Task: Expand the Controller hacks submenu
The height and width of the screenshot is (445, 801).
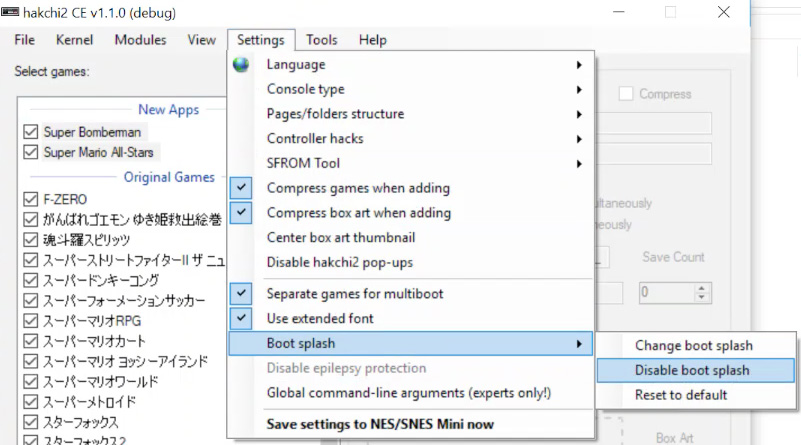Action: [x=411, y=138]
